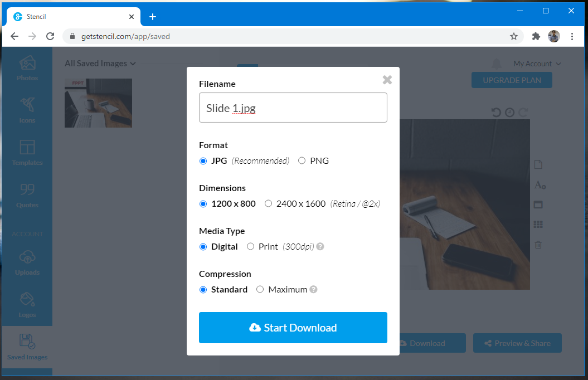Click the large canvas image preview
The height and width of the screenshot is (380, 588).
[465, 204]
